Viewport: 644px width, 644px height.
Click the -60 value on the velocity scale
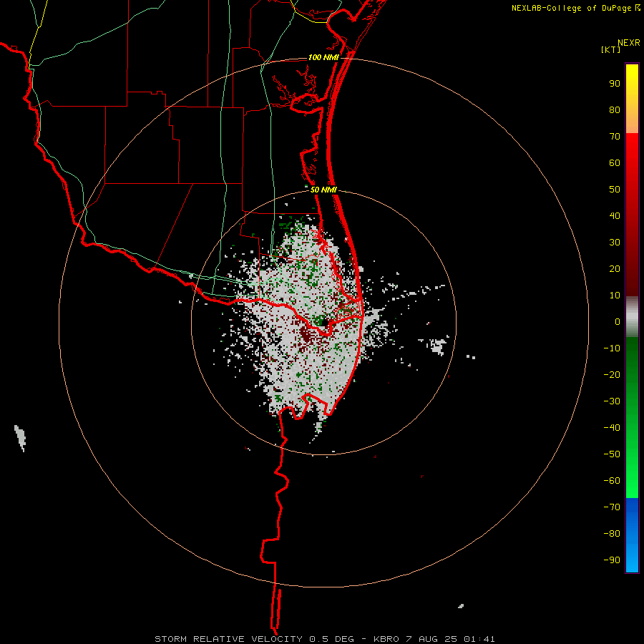pyautogui.click(x=612, y=481)
